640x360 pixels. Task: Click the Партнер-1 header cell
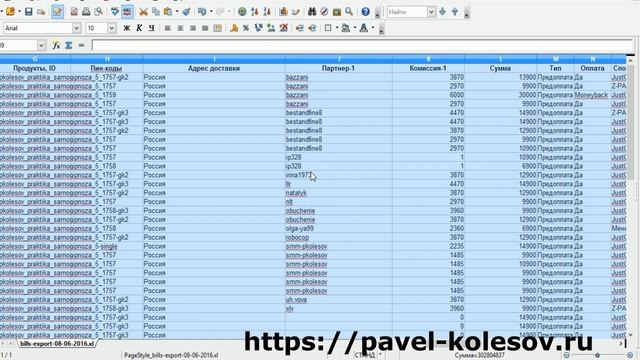click(339, 68)
